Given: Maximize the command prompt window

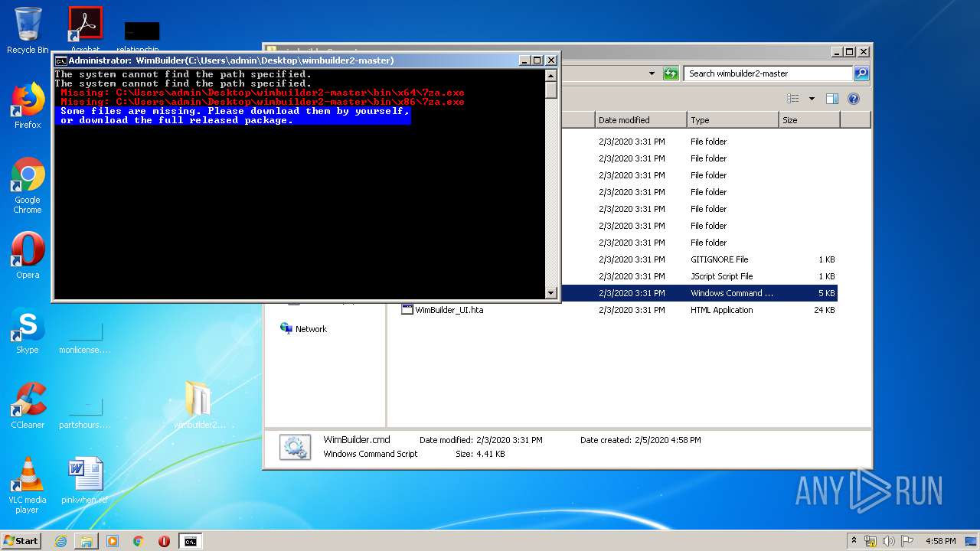Looking at the screenshot, I should tap(537, 60).
